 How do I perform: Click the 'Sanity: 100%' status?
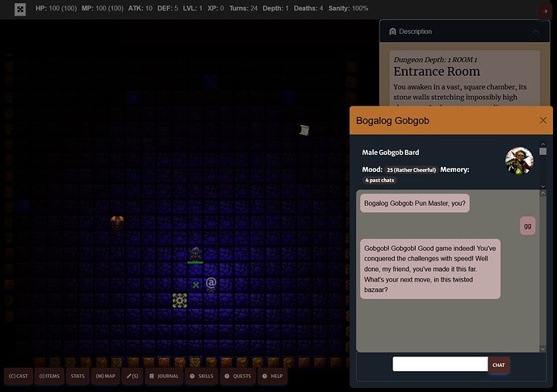[348, 8]
